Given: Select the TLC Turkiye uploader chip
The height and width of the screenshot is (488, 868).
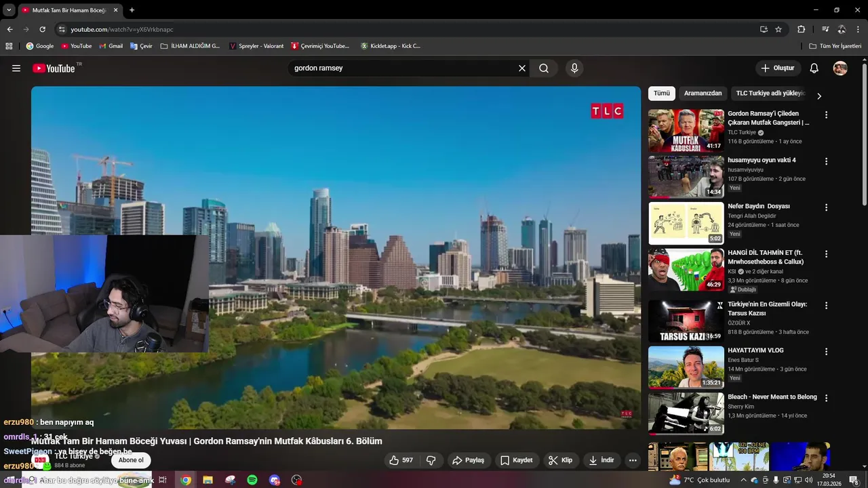Looking at the screenshot, I should pos(770,94).
